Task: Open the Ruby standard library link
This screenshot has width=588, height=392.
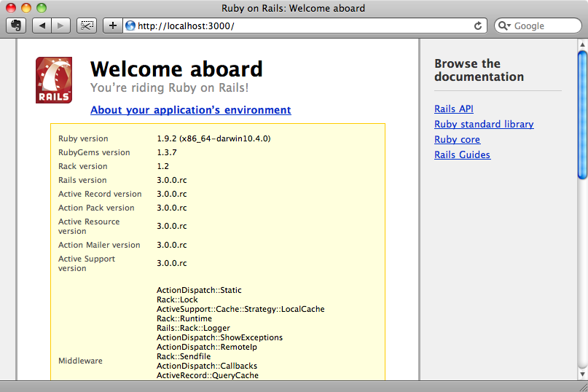Action: pyautogui.click(x=484, y=124)
